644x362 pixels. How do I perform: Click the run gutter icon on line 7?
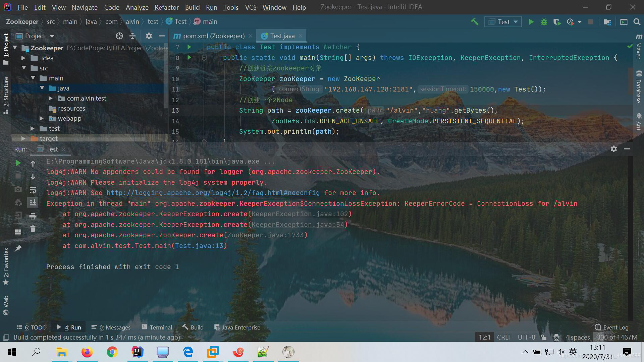189,47
